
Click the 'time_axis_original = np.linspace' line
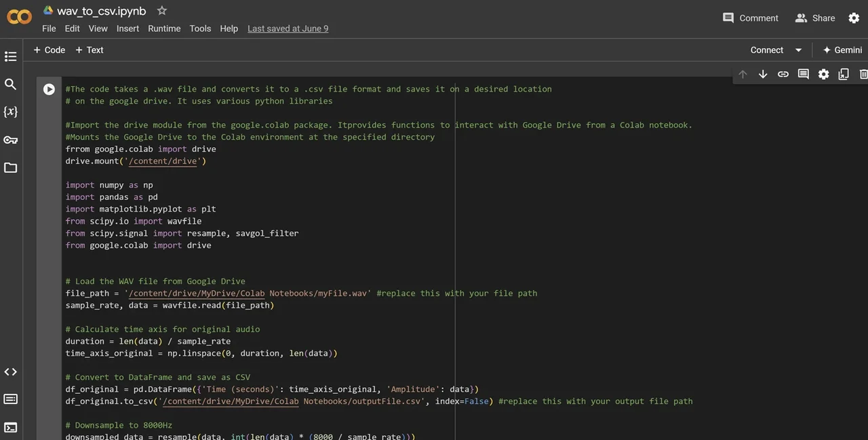tap(201, 353)
